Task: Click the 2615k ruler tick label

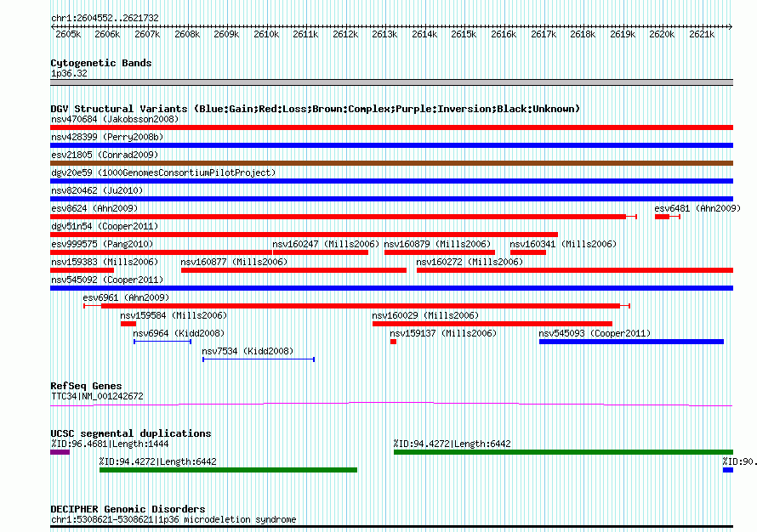Action: [x=464, y=34]
